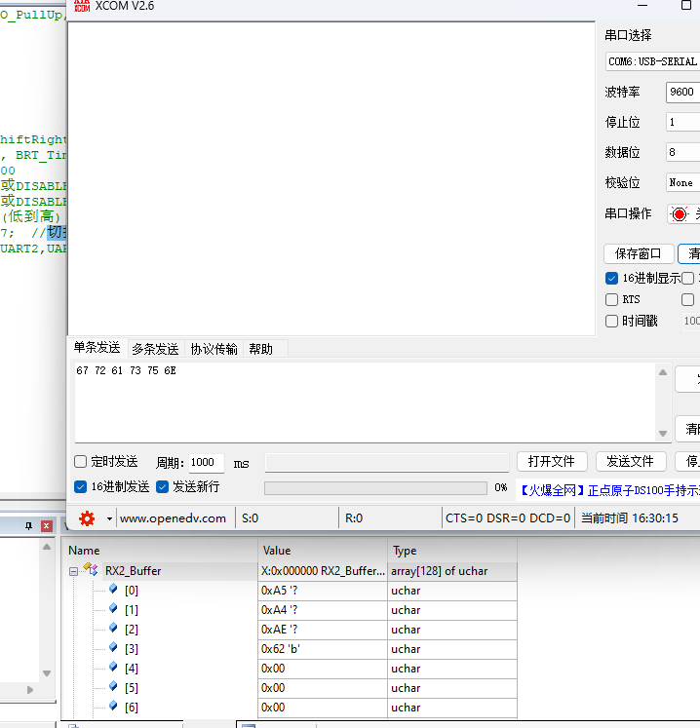Click the red serial port status indicator
700x728 pixels.
680,214
